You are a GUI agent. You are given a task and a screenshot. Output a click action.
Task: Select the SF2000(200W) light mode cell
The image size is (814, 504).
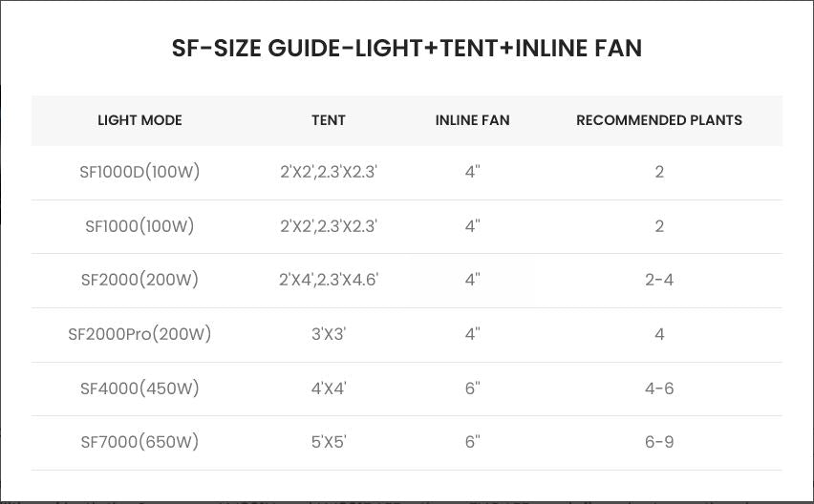pyautogui.click(x=139, y=280)
